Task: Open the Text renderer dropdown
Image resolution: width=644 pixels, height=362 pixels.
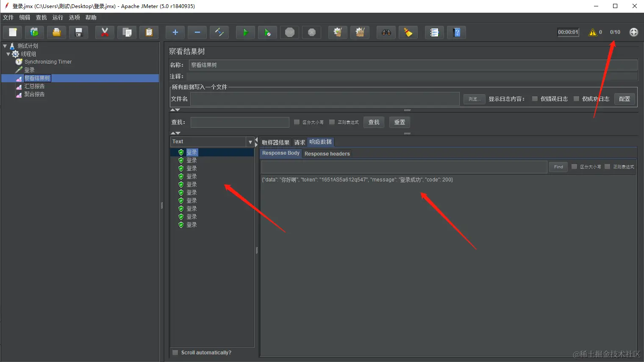Action: point(250,142)
